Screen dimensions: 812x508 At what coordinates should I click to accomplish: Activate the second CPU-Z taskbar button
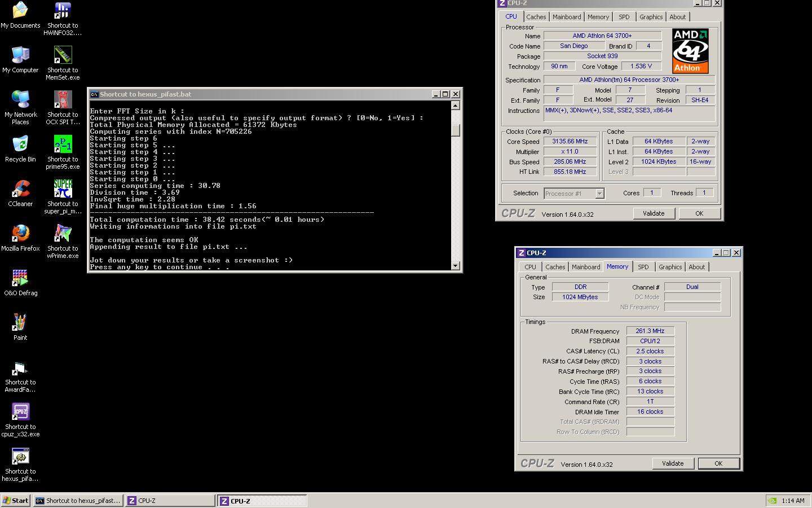pyautogui.click(x=262, y=501)
